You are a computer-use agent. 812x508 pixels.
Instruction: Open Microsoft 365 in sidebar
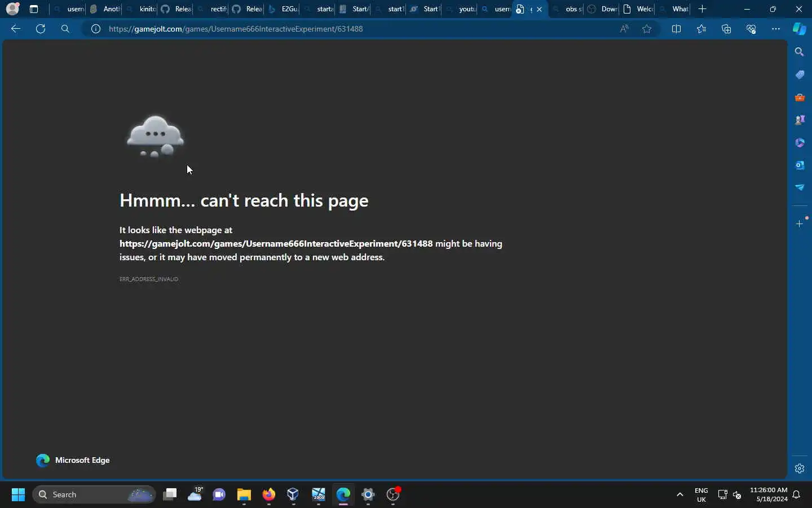(x=800, y=142)
